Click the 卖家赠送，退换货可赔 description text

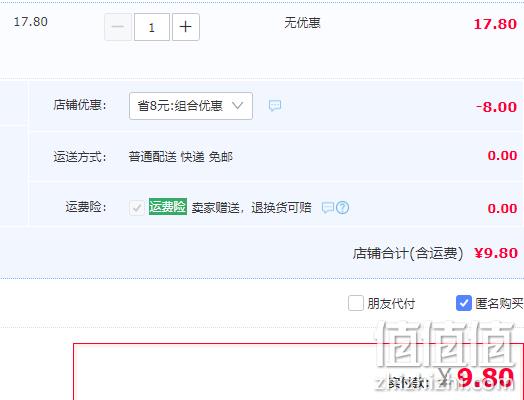[251, 208]
